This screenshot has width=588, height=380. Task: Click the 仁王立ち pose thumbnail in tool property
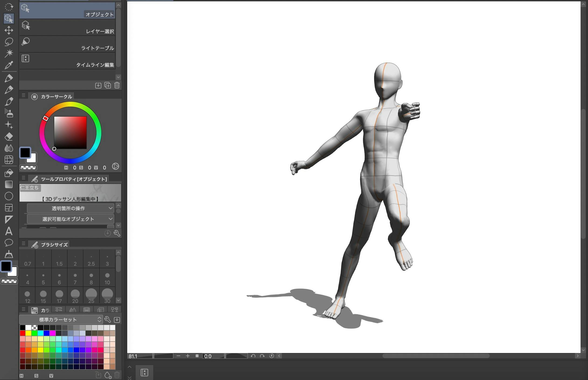[30, 188]
